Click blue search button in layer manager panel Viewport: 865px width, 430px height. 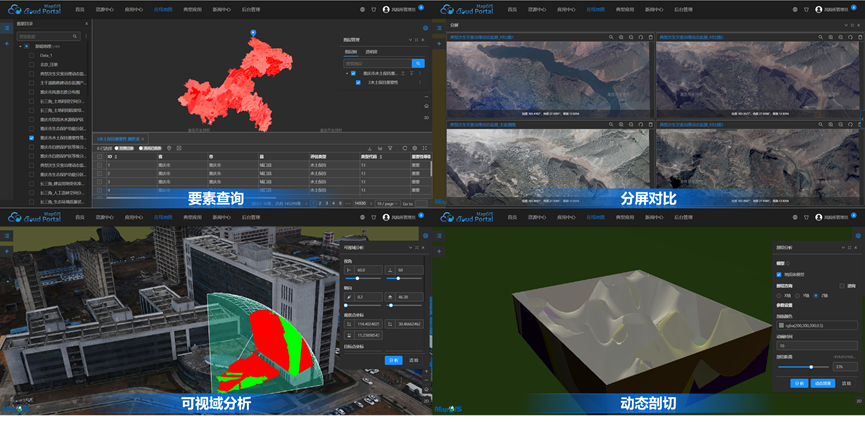(x=418, y=63)
